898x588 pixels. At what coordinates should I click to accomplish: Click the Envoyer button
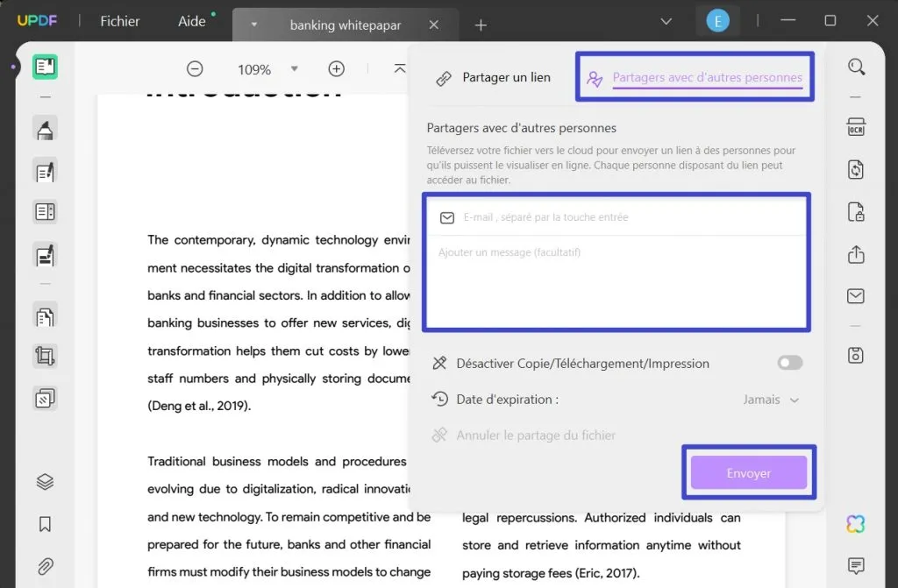point(749,473)
